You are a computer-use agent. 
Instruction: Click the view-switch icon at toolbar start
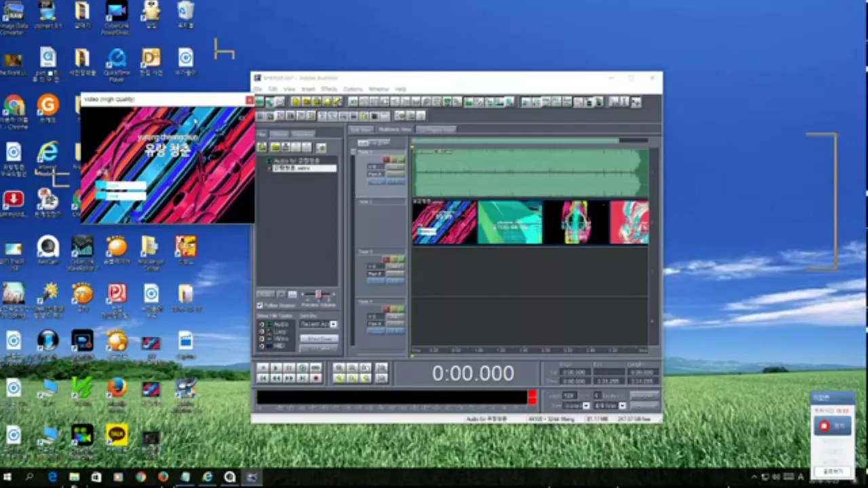click(260, 102)
